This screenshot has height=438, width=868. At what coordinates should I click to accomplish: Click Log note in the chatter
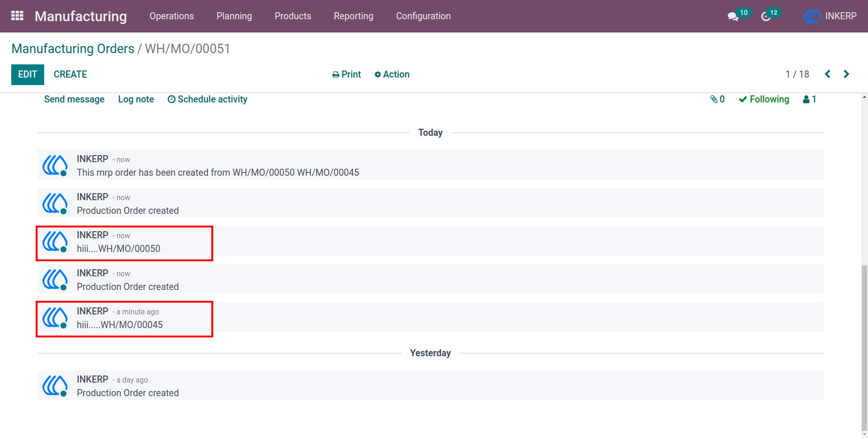point(136,99)
